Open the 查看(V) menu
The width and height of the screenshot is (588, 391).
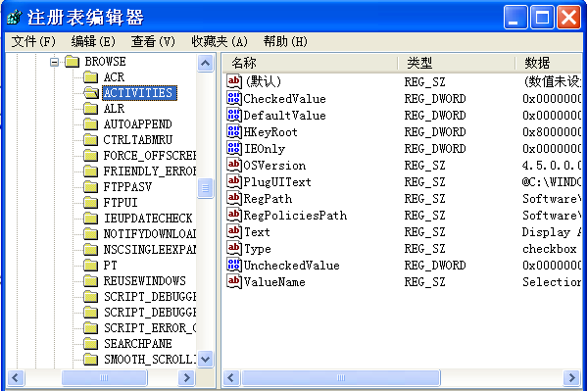click(x=153, y=41)
